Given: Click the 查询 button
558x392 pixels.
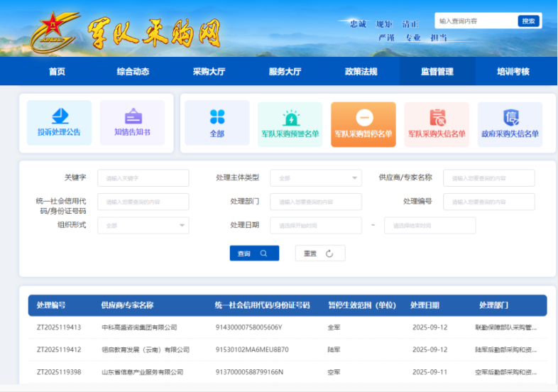Looking at the screenshot, I should click(254, 253).
